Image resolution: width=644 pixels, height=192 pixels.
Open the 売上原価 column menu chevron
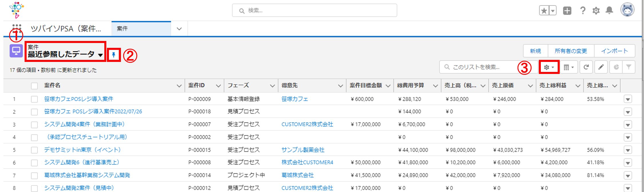click(530, 86)
